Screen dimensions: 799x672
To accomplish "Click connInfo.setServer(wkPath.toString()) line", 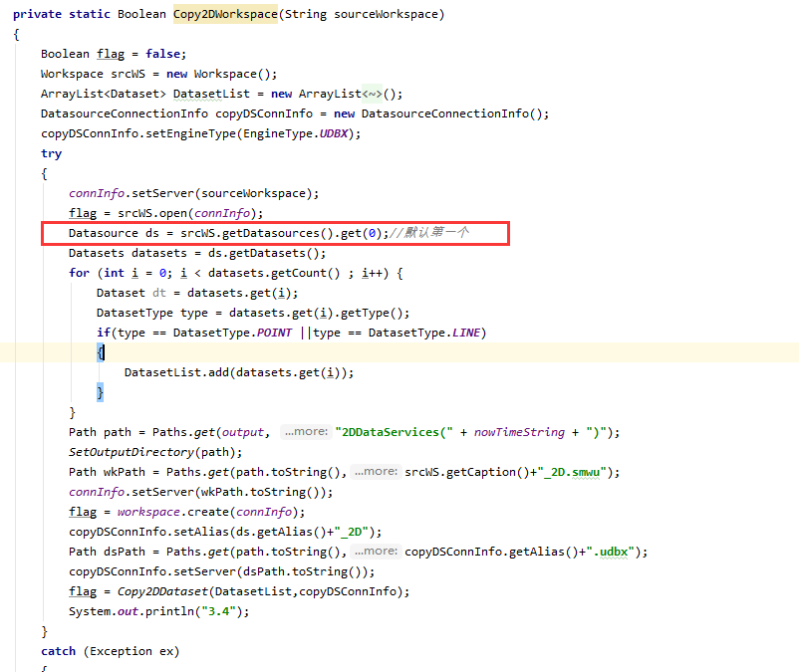I will point(201,492).
